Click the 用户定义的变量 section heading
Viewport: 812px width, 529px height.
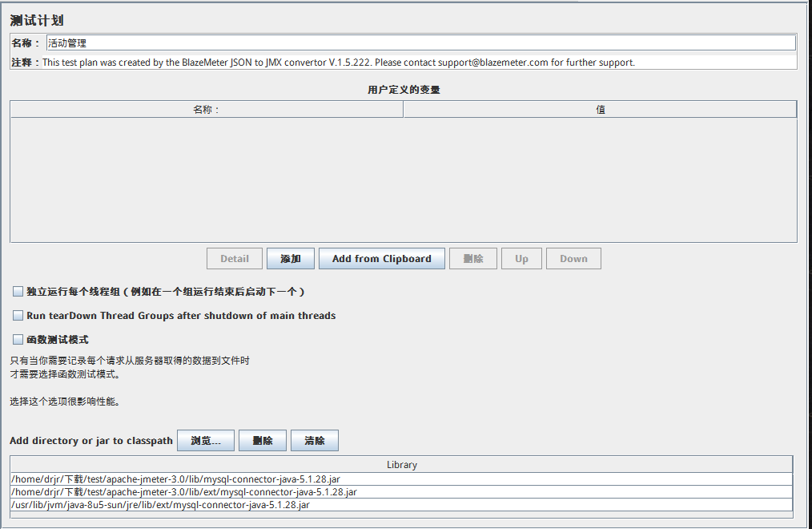click(404, 90)
